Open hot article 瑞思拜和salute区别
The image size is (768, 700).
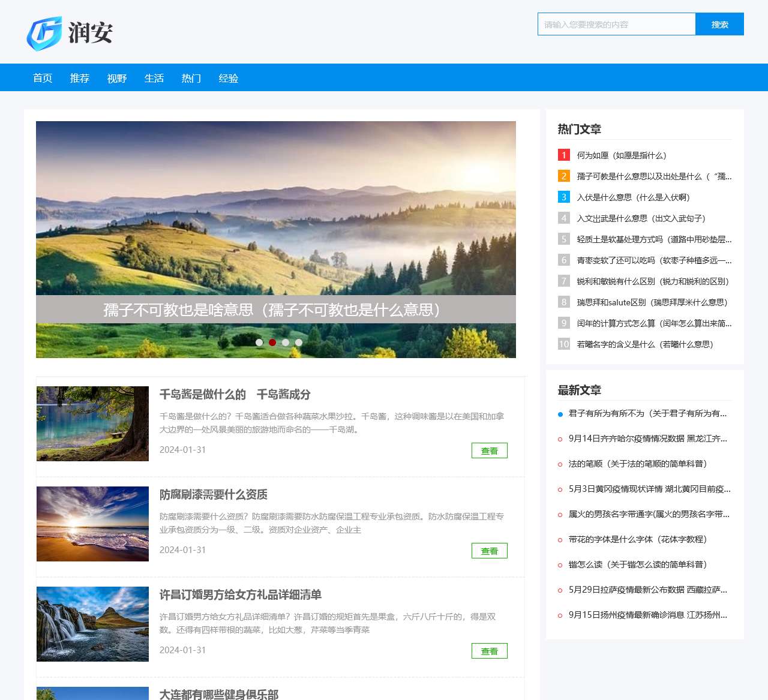click(x=652, y=302)
